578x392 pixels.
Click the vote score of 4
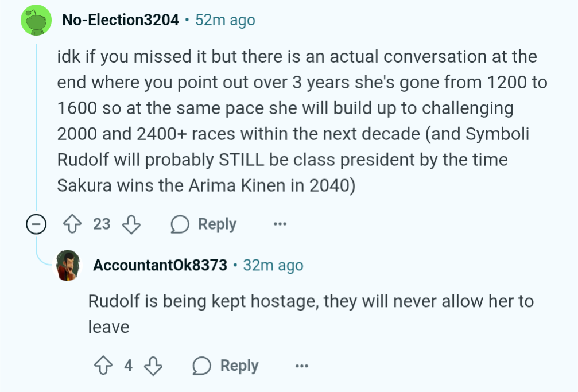[129, 366]
